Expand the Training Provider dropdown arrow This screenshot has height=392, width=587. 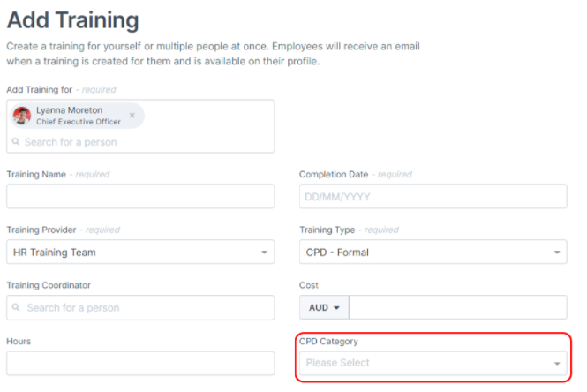264,253
